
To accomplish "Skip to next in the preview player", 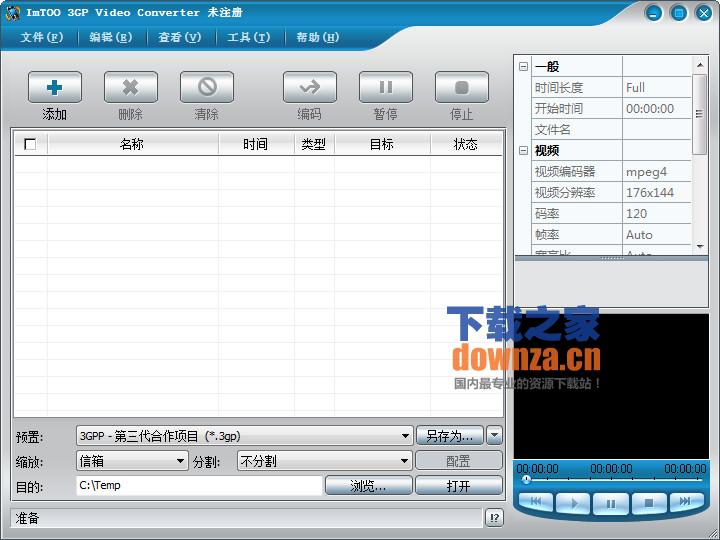I will click(x=686, y=501).
